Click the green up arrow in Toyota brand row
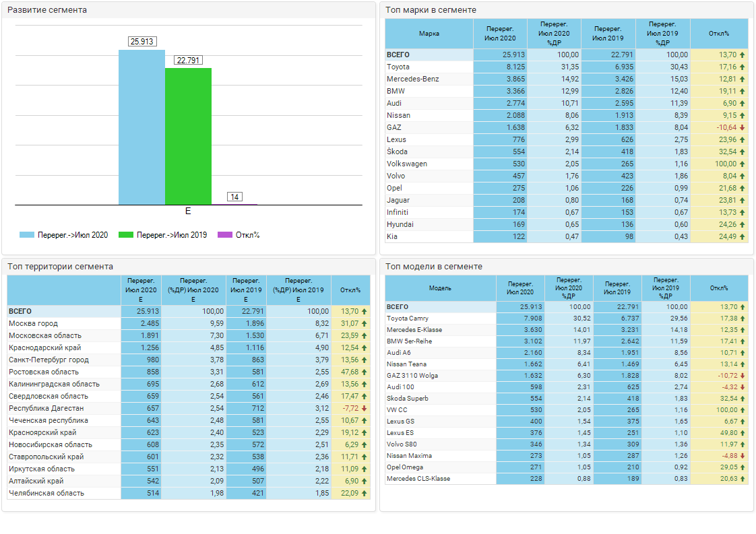The image size is (756, 534). tap(742, 67)
